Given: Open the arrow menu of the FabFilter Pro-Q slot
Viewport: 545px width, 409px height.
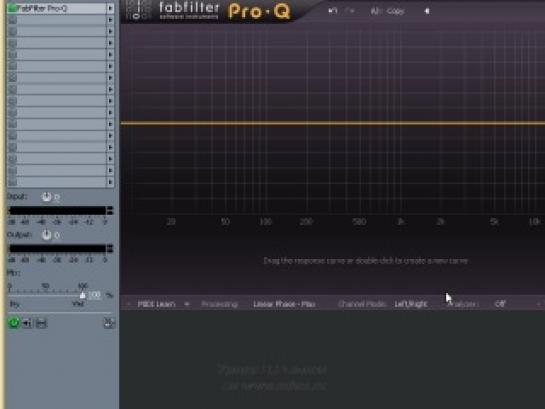Looking at the screenshot, I should 110,8.
